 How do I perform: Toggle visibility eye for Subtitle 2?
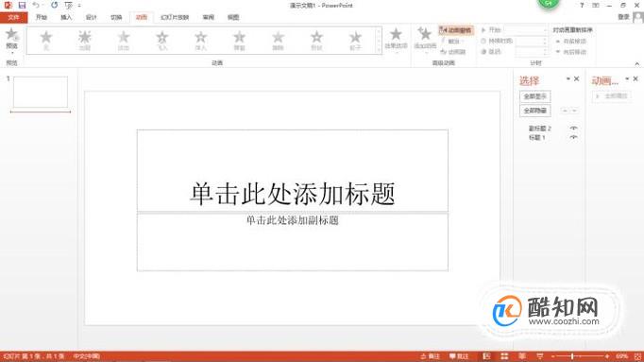[x=574, y=129]
